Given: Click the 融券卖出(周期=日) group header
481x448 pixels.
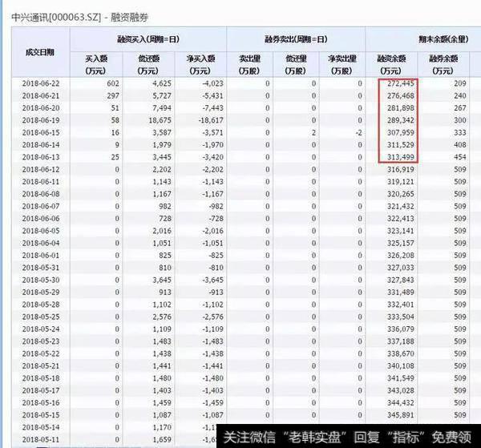Looking at the screenshot, I should (x=296, y=39).
